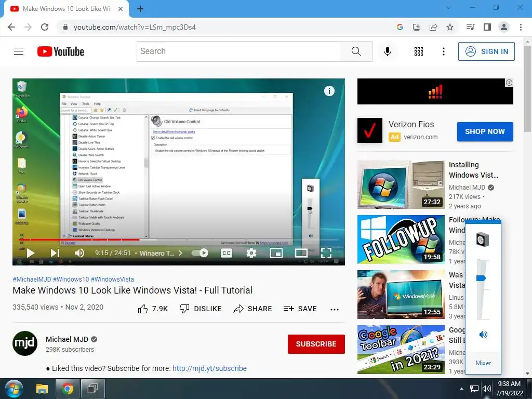Open the Windows Start orb

click(x=14, y=389)
